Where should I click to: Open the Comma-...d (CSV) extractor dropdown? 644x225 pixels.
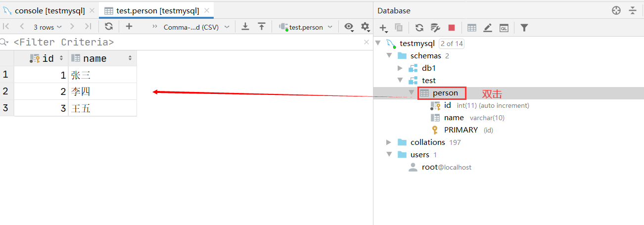[x=197, y=27]
